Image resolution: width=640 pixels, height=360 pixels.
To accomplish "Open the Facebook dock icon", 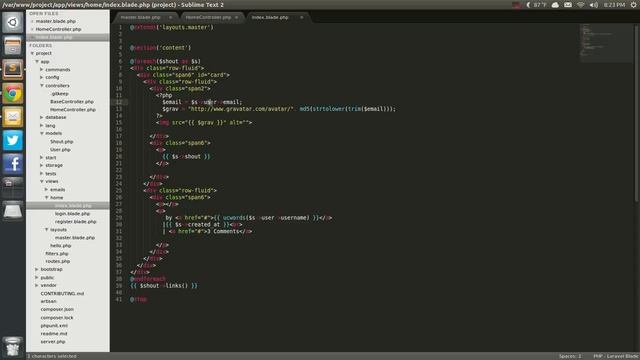I will tap(13, 164).
